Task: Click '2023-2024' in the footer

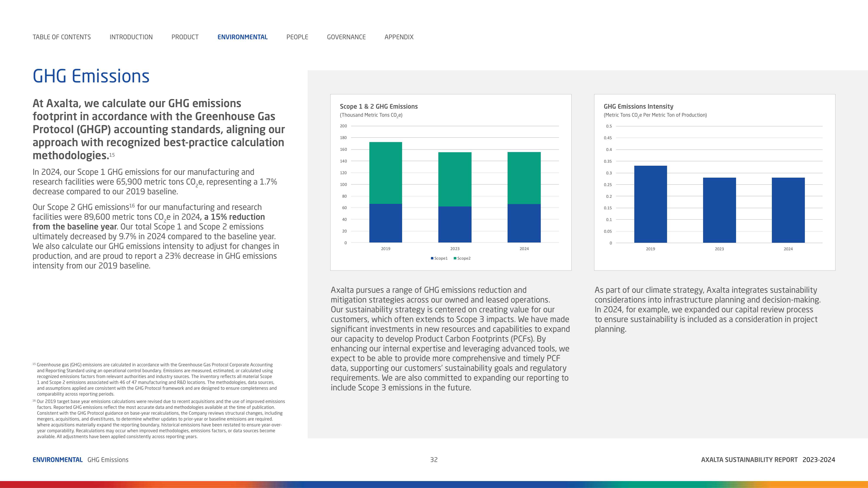Action: point(819,460)
